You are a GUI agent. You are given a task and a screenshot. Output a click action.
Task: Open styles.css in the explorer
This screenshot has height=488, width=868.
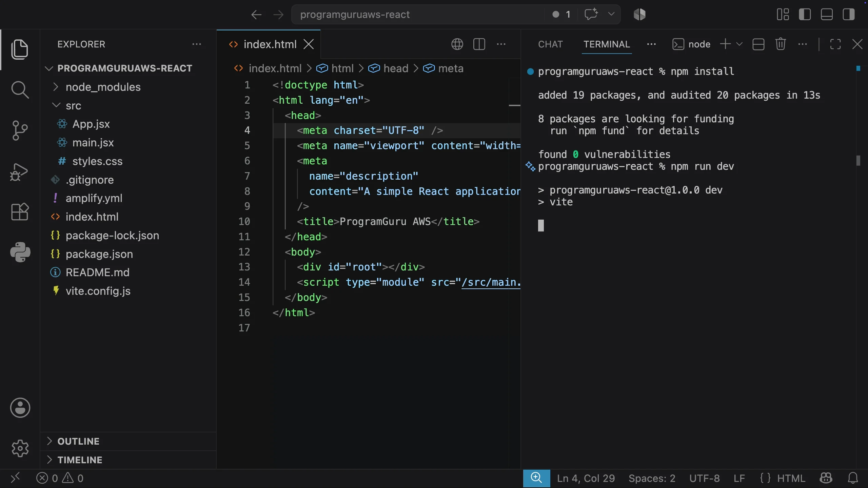click(x=128, y=161)
